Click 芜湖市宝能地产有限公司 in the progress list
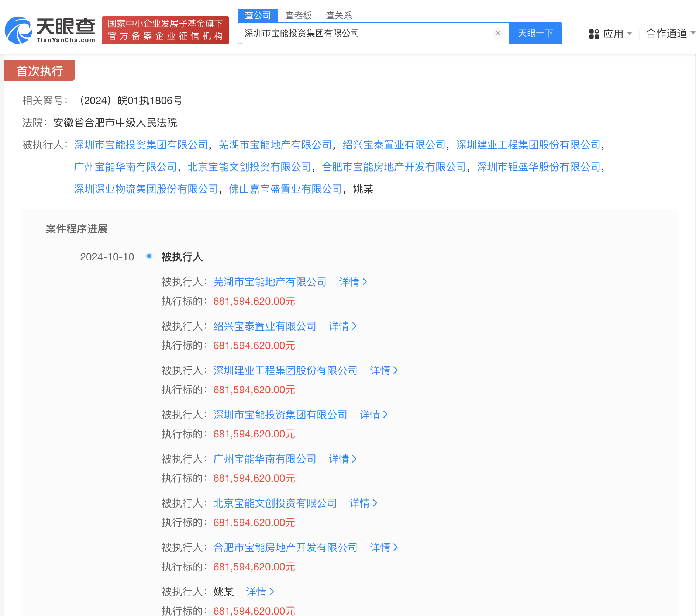 point(270,282)
